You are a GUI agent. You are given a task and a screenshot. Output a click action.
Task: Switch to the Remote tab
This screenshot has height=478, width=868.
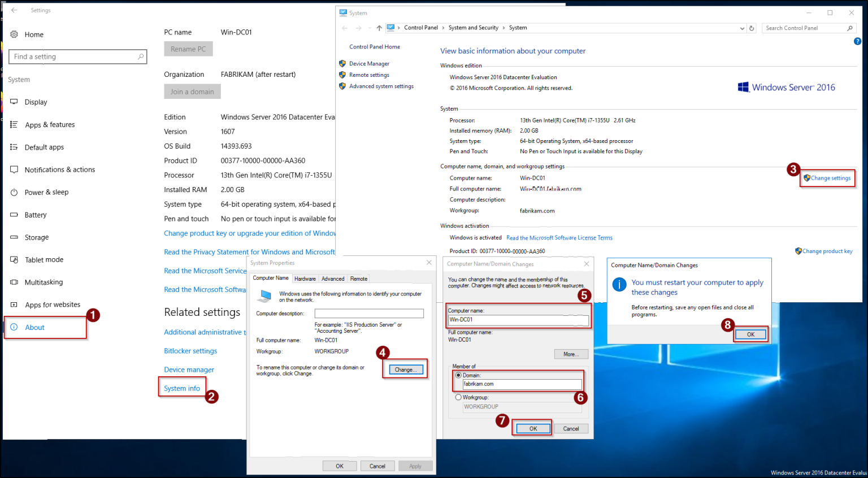click(358, 278)
